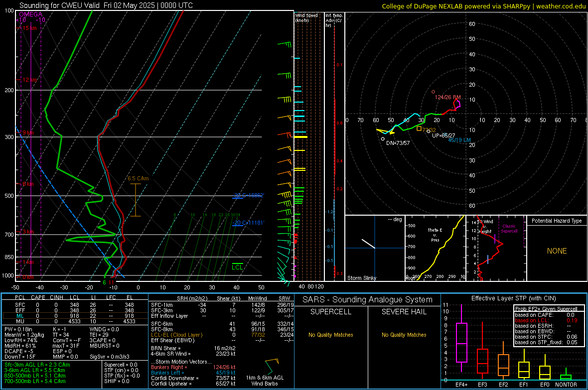Click the Bunkers Right storm motion

tap(193, 368)
